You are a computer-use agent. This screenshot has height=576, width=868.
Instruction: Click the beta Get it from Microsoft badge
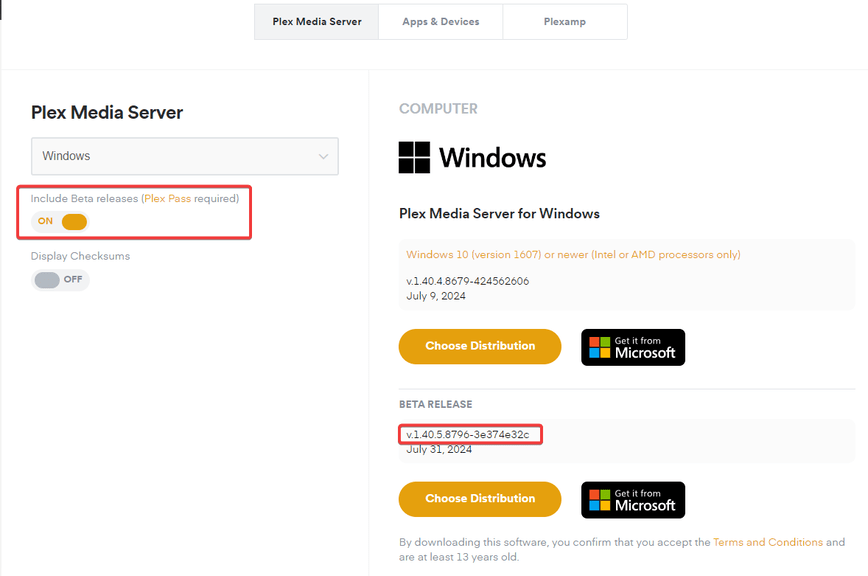[633, 500]
